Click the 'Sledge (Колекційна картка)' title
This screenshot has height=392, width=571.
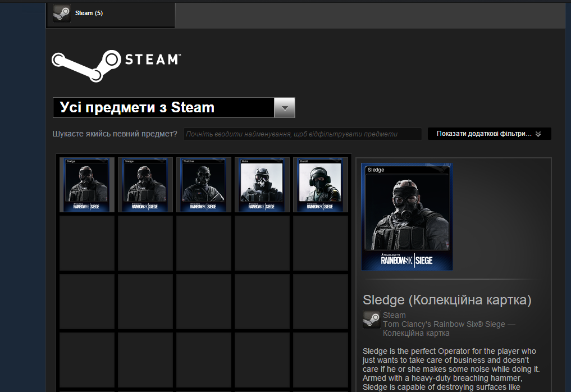[x=447, y=300]
